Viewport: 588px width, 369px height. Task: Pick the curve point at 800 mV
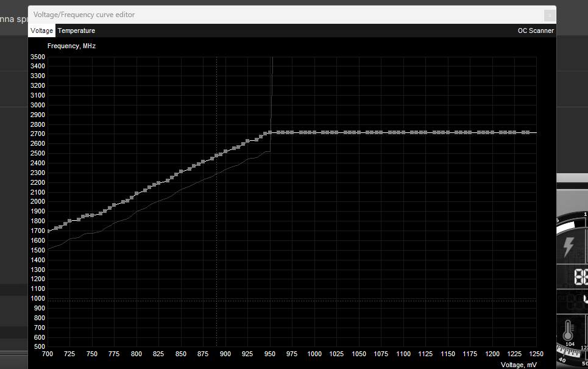pyautogui.click(x=136, y=193)
